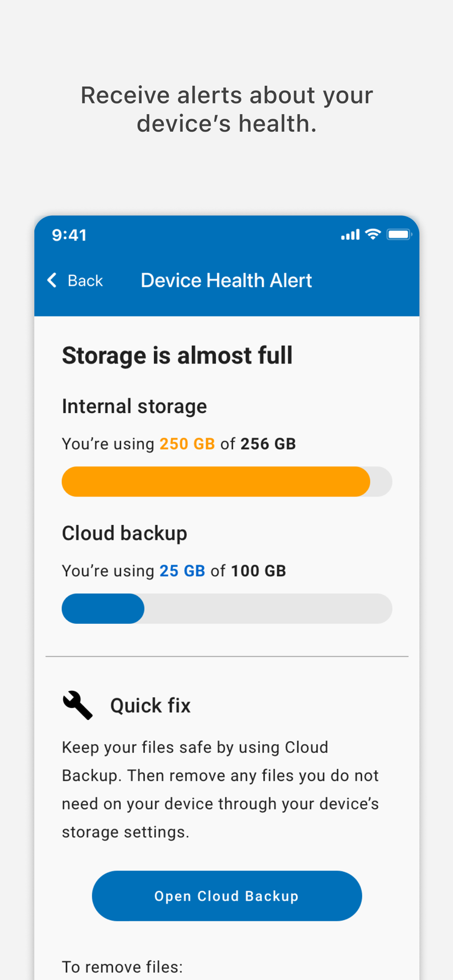Tap the Back chevron arrow icon

(x=52, y=280)
